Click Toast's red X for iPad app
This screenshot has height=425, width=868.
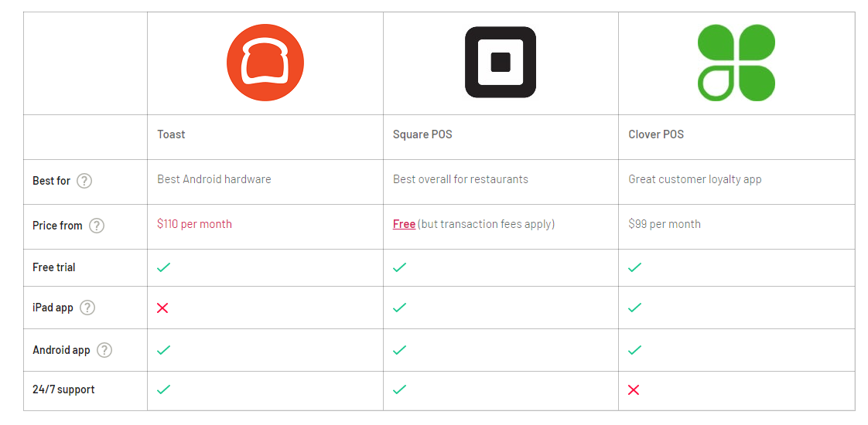coord(162,308)
